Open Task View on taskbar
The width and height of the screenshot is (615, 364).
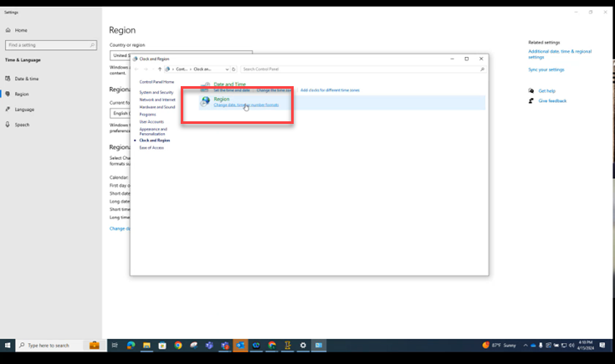115,345
